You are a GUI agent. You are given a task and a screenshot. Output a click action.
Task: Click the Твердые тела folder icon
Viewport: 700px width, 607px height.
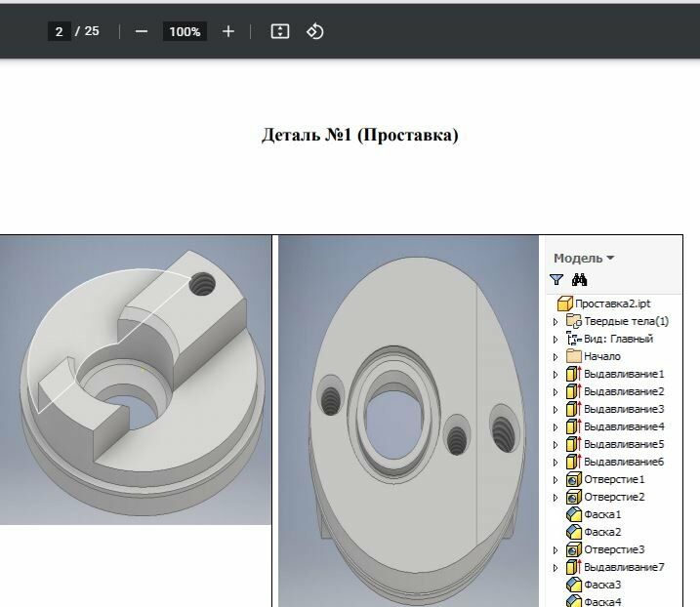[574, 321]
